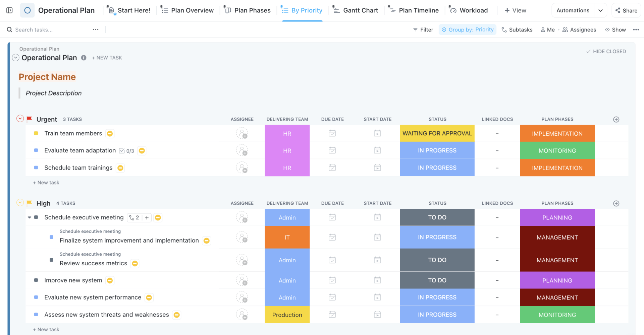The image size is (644, 335).
Task: Collapse the Urgent priority group
Action: [x=20, y=119]
